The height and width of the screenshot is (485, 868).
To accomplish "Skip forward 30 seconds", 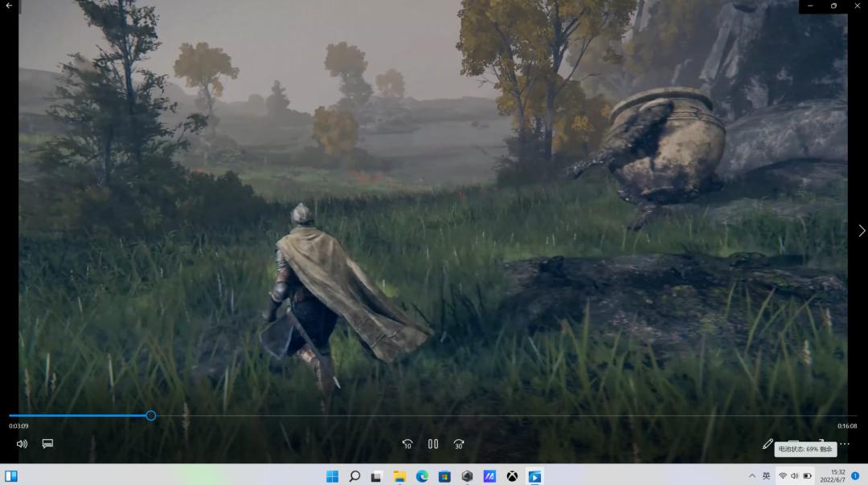I will pyautogui.click(x=458, y=444).
